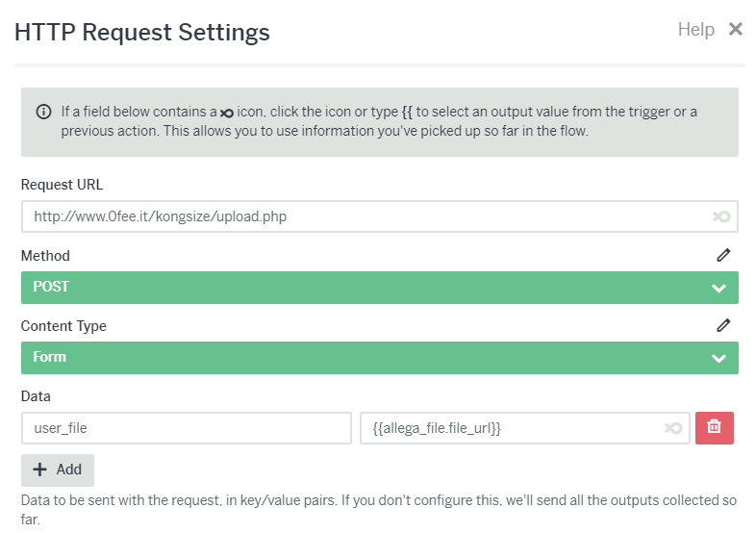Click output picker icon in allega_file value field
This screenshot has height=533, width=756.
tap(673, 428)
